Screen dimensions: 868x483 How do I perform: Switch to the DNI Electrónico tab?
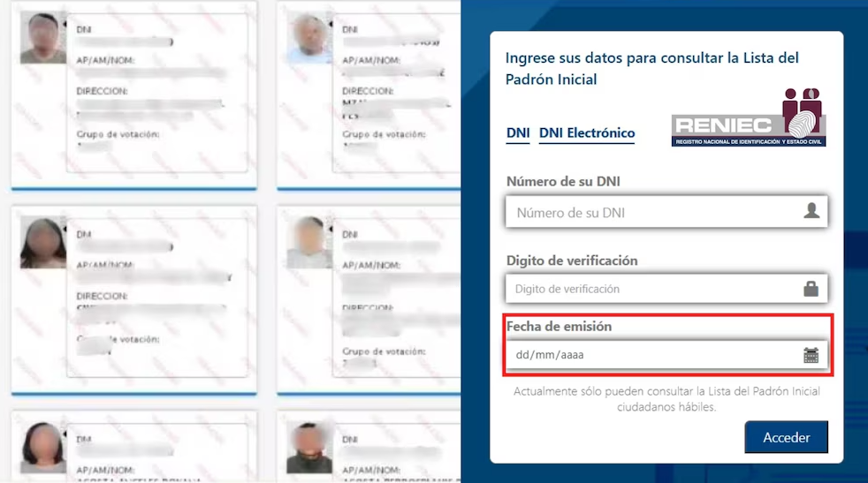[587, 133]
